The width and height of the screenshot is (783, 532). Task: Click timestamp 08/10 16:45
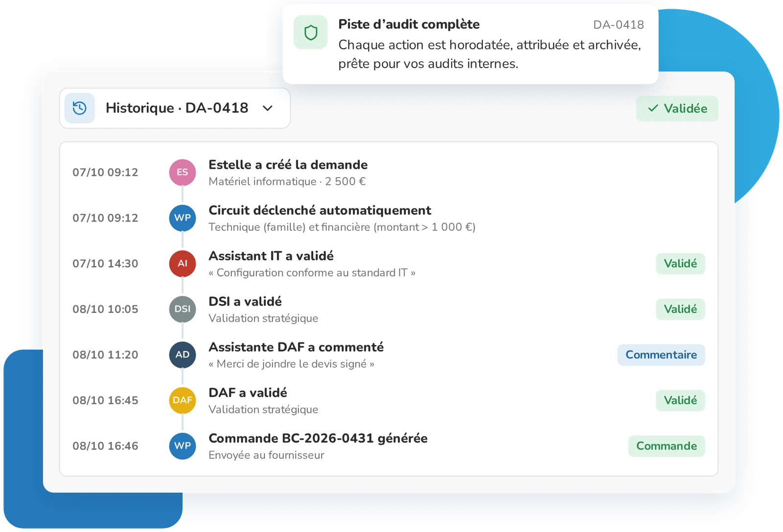point(105,400)
